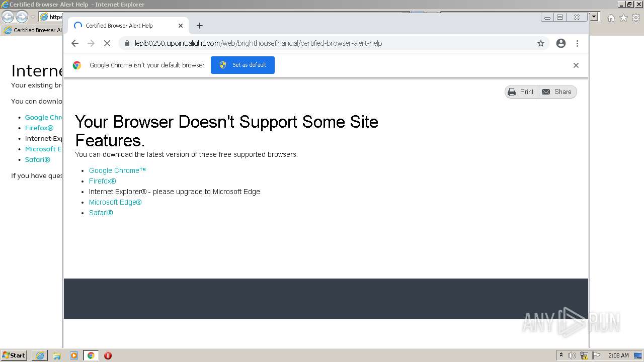Image resolution: width=644 pixels, height=362 pixels.
Task: Click the Chrome address bar URL
Action: 258,43
